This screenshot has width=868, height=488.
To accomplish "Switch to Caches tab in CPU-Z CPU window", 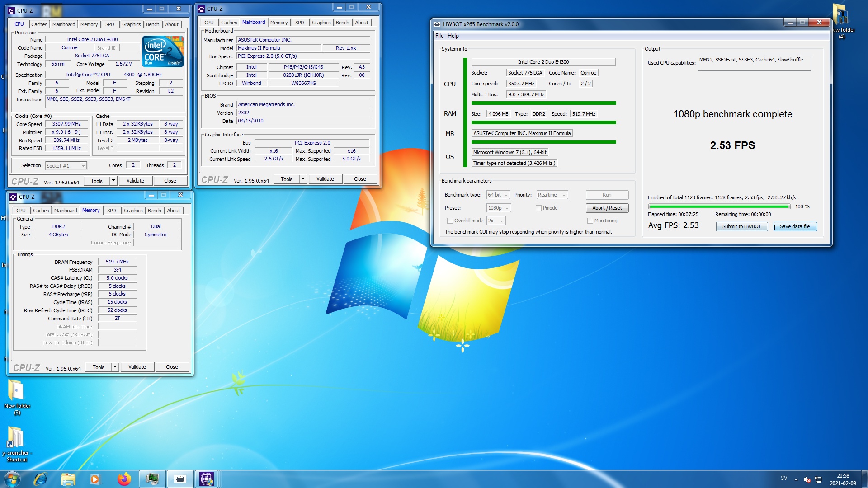I will [39, 24].
